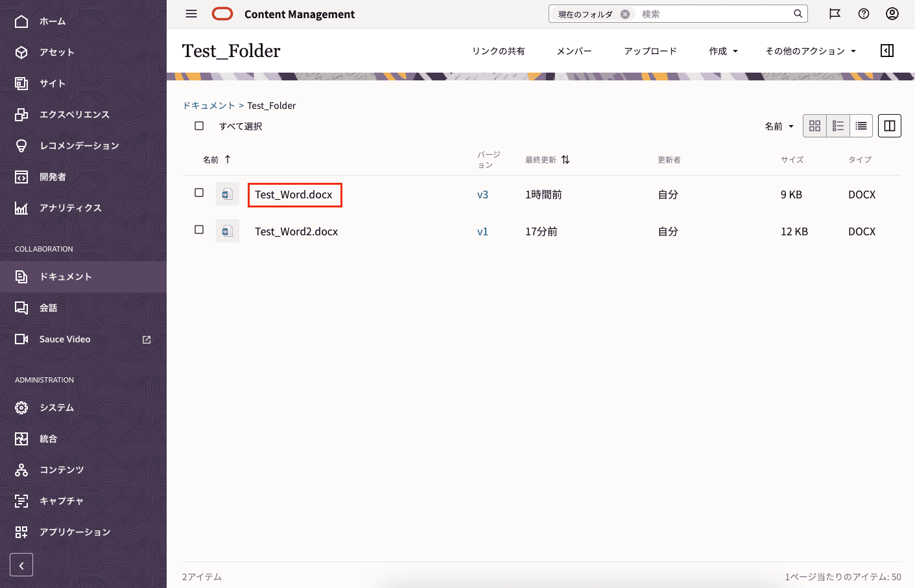Screen dimensions: 915x588
Task: Check the box beside Test_Word2.docx
Action: tap(199, 229)
